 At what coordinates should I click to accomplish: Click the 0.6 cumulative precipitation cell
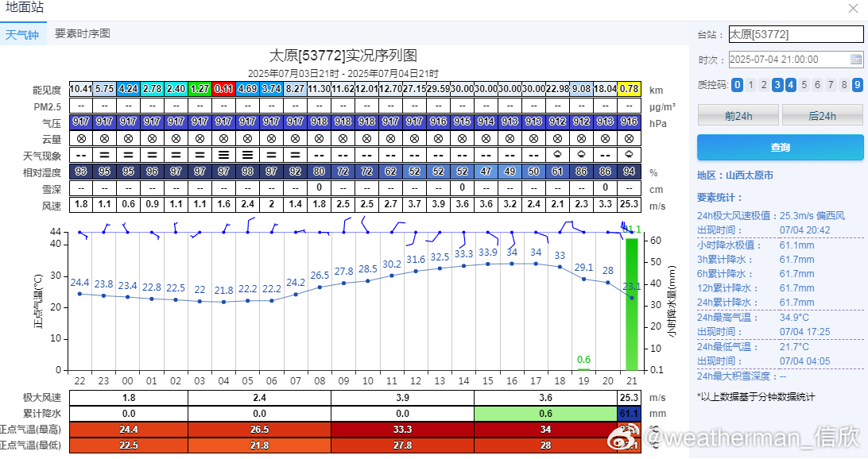[545, 413]
